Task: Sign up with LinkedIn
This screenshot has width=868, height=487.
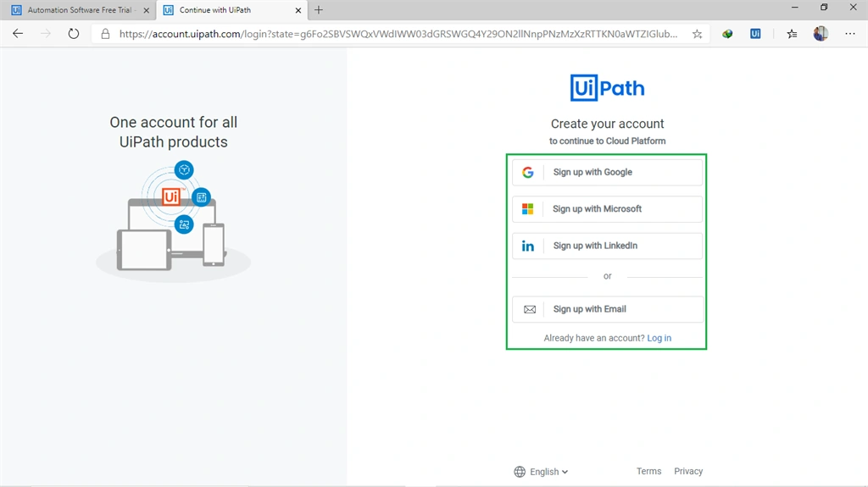Action: (x=607, y=246)
